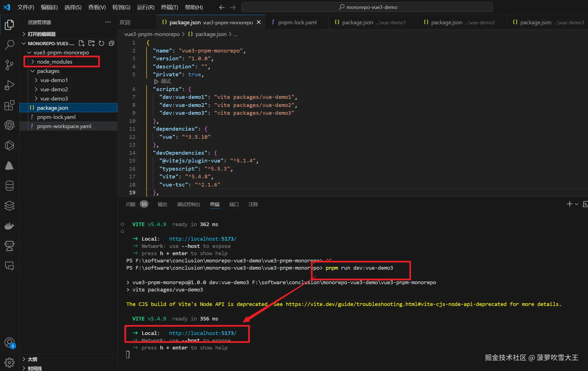The height and width of the screenshot is (371, 588).
Task: Click the monorepo-vue3-demo command center search box
Action: tap(367, 7)
